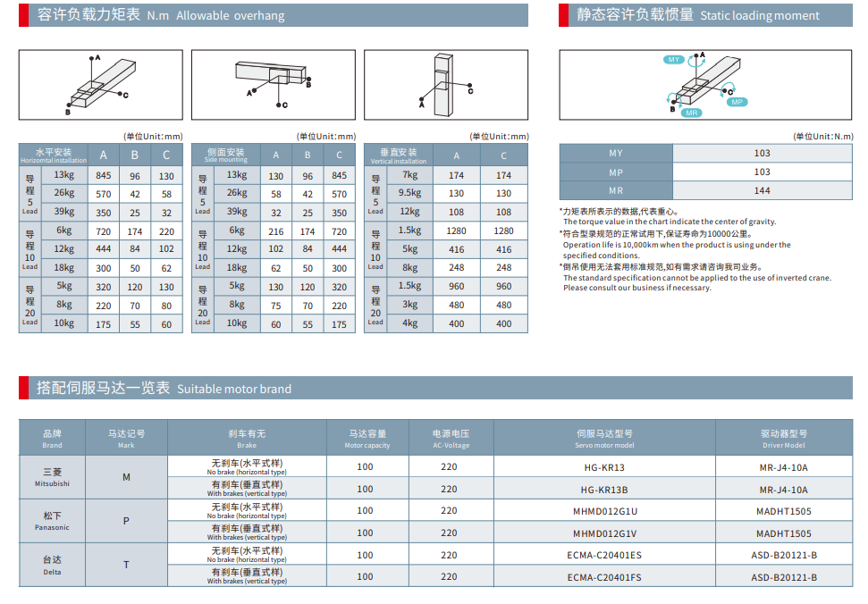Click the Mitsubishi brand cell
The image size is (868, 604).
click(x=52, y=477)
